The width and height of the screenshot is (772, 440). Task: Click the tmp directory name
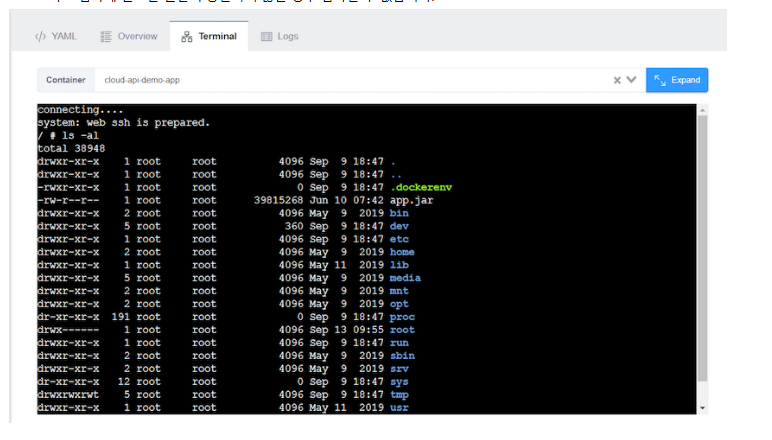click(399, 395)
